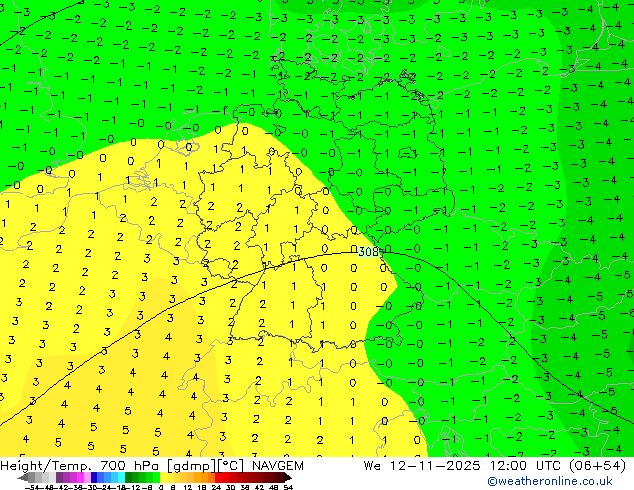Click the (06+54) forecast run label
Image resolution: width=634 pixels, height=490 pixels.
(x=597, y=466)
